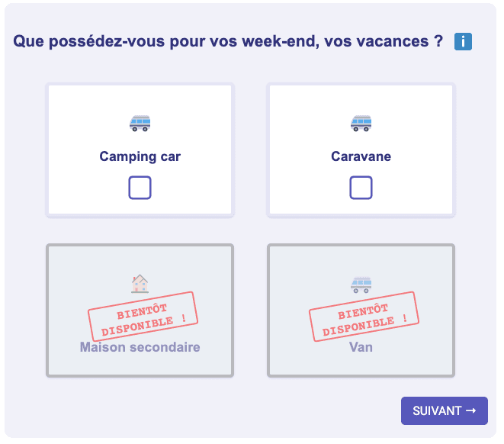Image resolution: width=504 pixels, height=444 pixels.
Task: Click the Camping car label text
Action: pos(140,156)
